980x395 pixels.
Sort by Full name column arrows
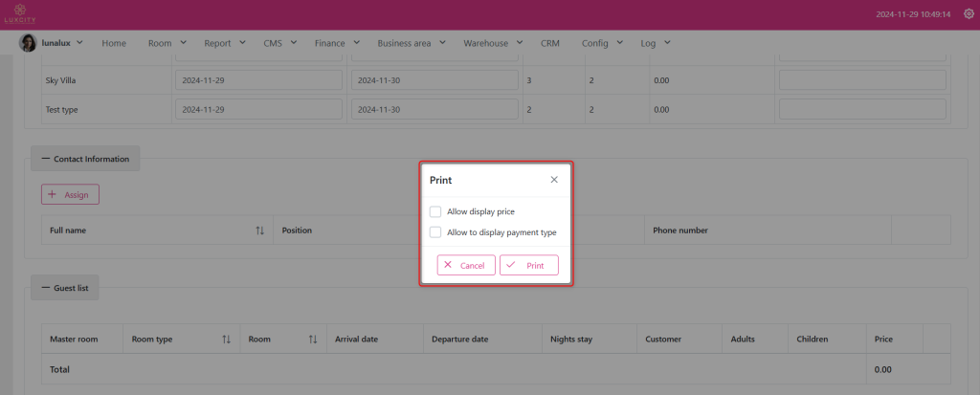(x=259, y=230)
